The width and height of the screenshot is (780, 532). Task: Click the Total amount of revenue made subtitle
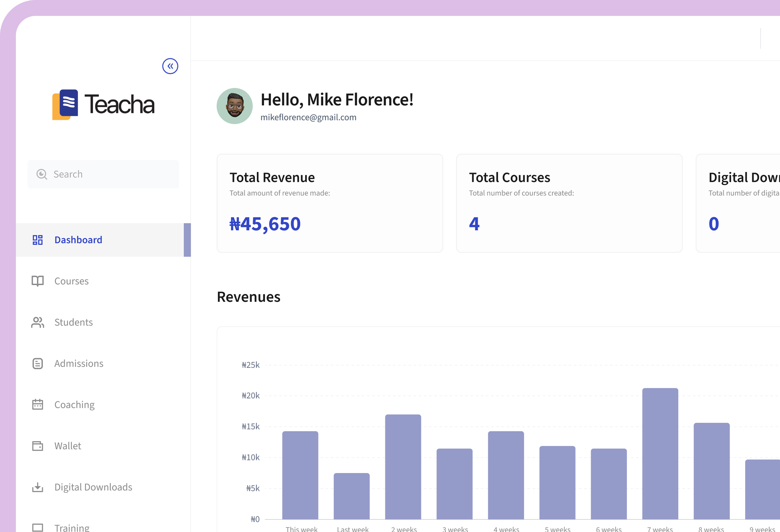click(280, 193)
